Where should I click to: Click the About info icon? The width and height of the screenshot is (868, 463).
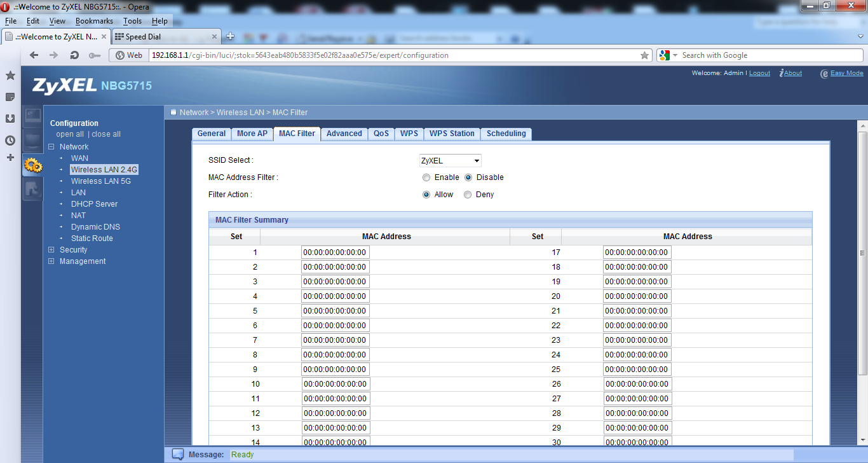(781, 73)
